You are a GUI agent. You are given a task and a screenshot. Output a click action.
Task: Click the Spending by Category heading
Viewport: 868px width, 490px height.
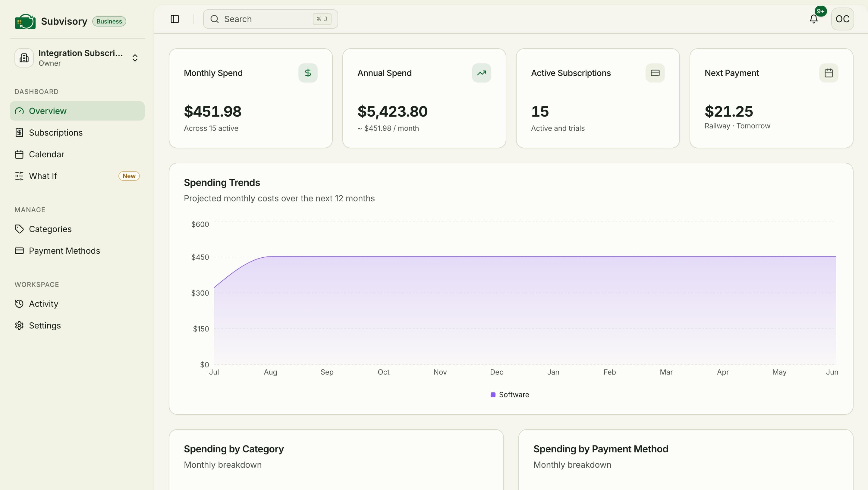[234, 449]
